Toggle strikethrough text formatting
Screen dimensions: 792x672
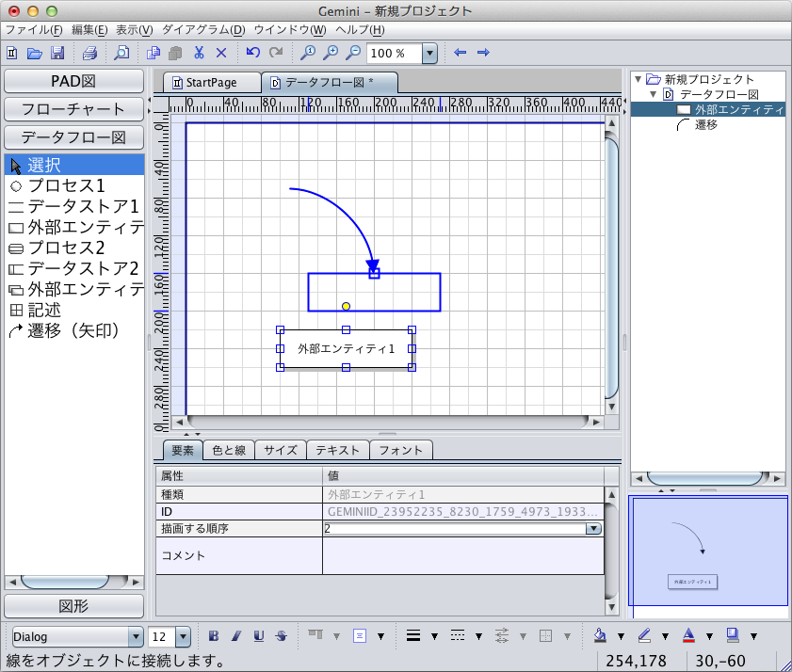[282, 636]
